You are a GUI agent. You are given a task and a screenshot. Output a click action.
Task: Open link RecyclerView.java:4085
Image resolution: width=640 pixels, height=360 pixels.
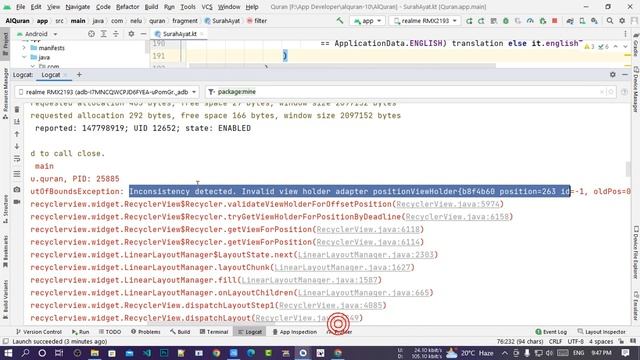(331, 305)
